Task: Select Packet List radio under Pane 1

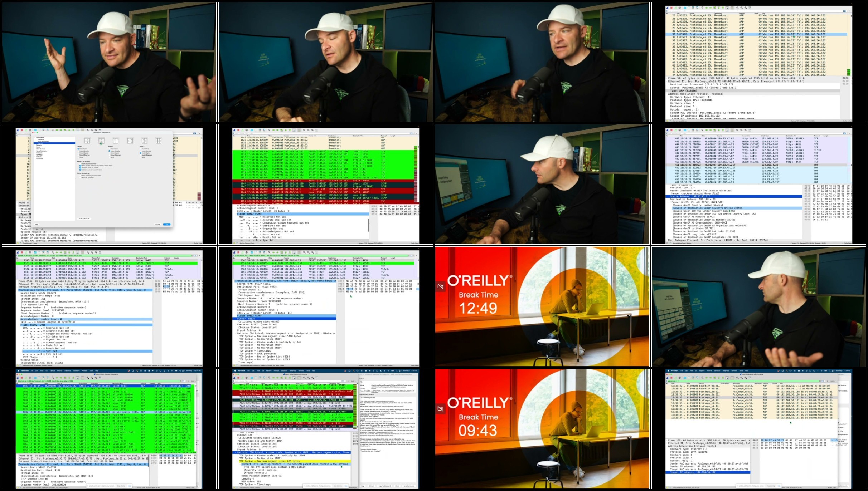Action: pos(78,149)
